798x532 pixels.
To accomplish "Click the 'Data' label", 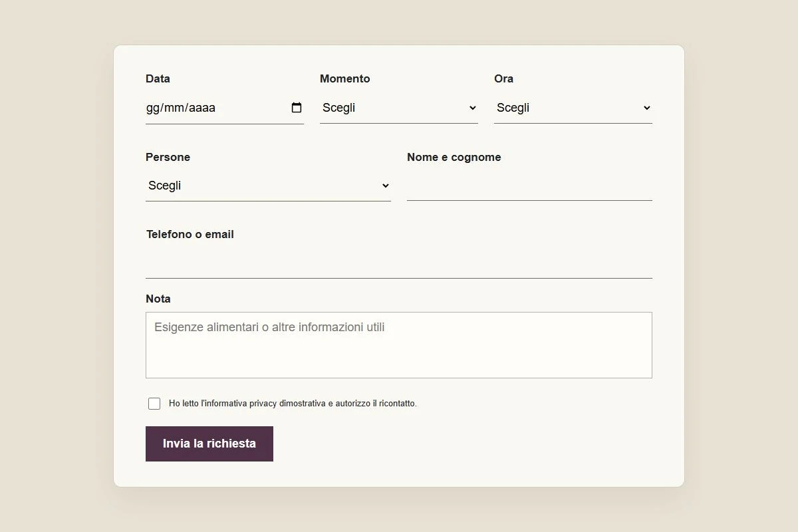I will 158,78.
